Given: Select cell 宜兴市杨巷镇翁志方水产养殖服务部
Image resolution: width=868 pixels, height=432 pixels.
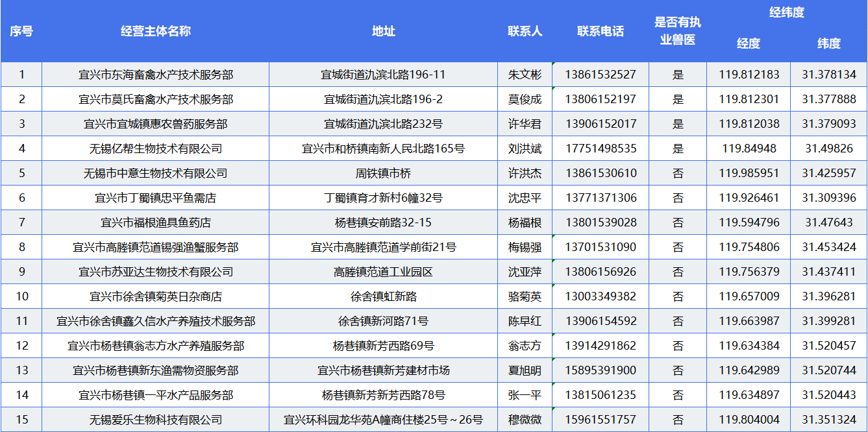Looking at the screenshot, I should [156, 346].
